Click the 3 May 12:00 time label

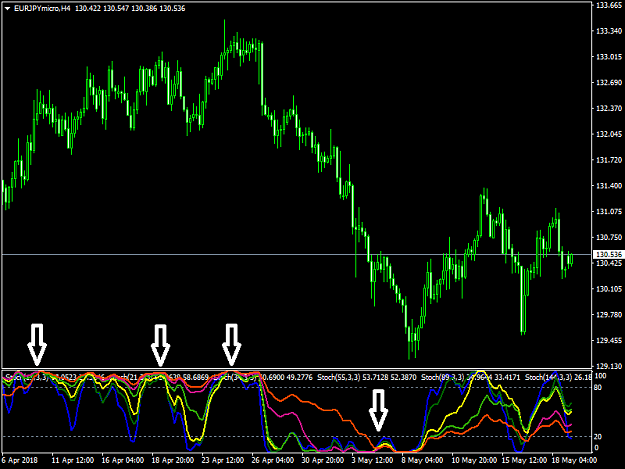point(372,460)
